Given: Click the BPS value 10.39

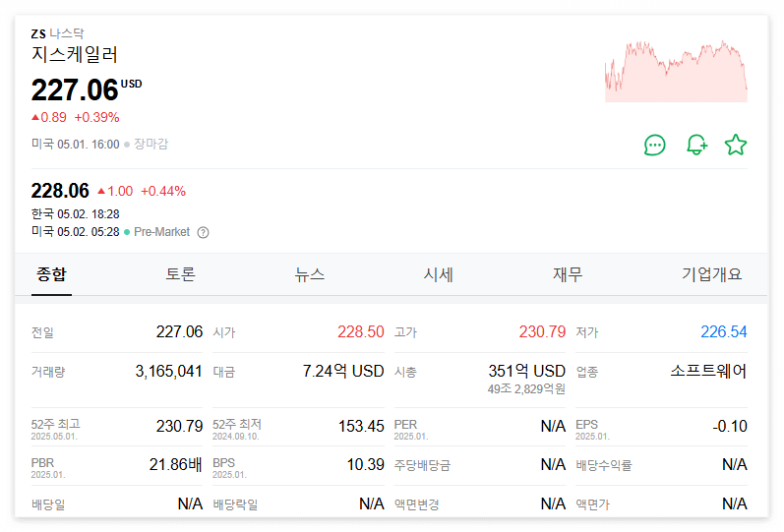Looking at the screenshot, I should click(366, 465).
